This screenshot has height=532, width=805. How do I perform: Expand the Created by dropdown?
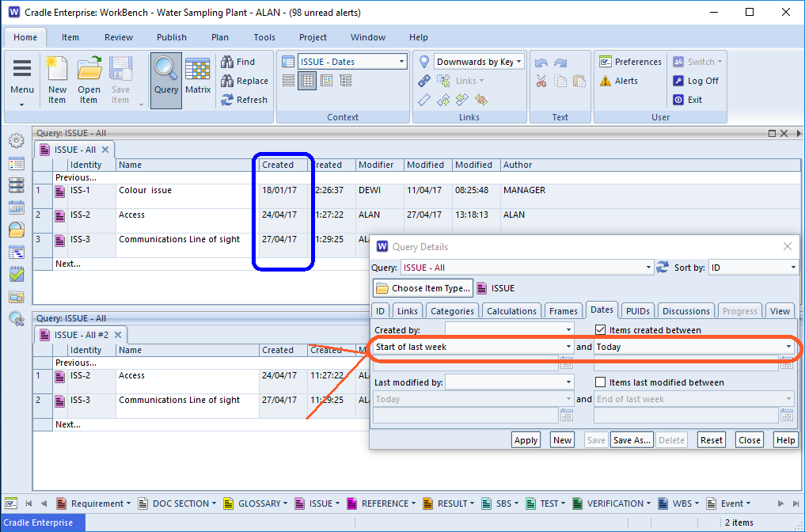pyautogui.click(x=568, y=329)
